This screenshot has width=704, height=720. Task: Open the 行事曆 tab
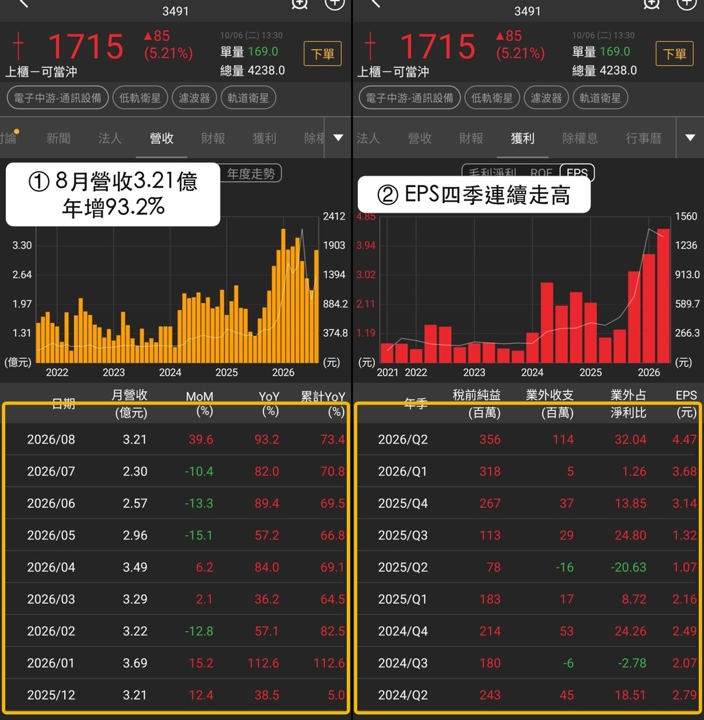point(643,138)
